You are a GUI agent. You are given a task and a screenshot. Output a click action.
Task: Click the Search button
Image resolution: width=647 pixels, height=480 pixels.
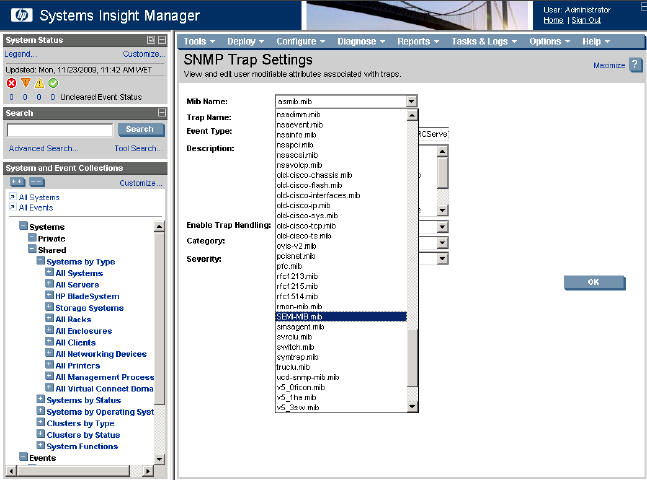[141, 130]
